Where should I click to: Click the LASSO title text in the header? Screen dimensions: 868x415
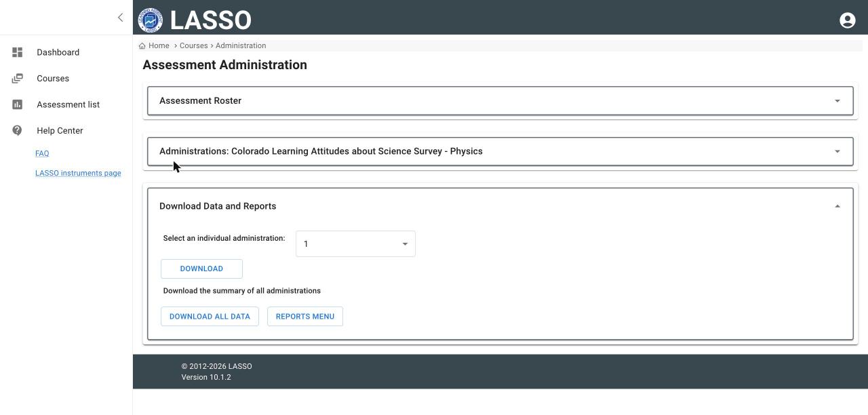coord(210,20)
